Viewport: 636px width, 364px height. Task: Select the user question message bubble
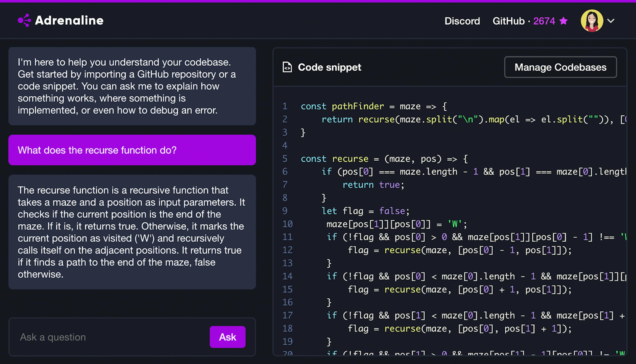tap(132, 150)
